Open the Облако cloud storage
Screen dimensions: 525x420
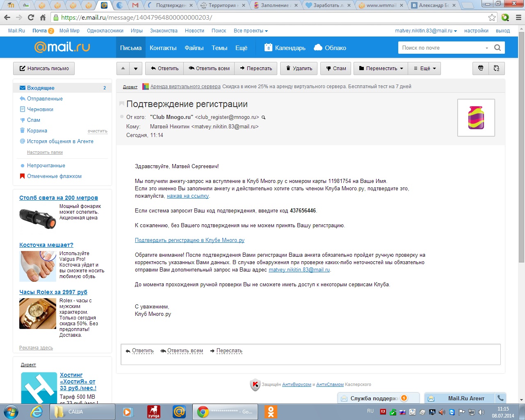tap(330, 48)
